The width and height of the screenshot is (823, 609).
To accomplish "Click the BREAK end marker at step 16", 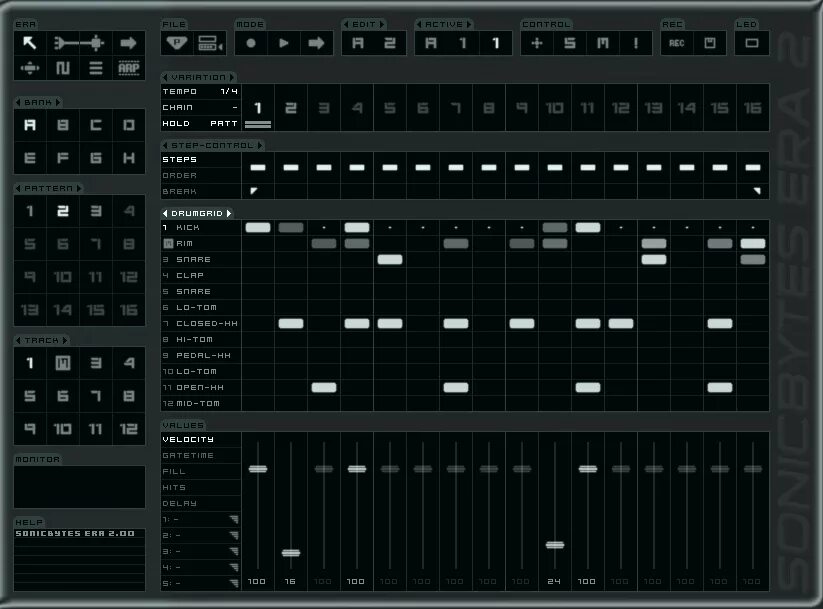I will pyautogui.click(x=757, y=191).
